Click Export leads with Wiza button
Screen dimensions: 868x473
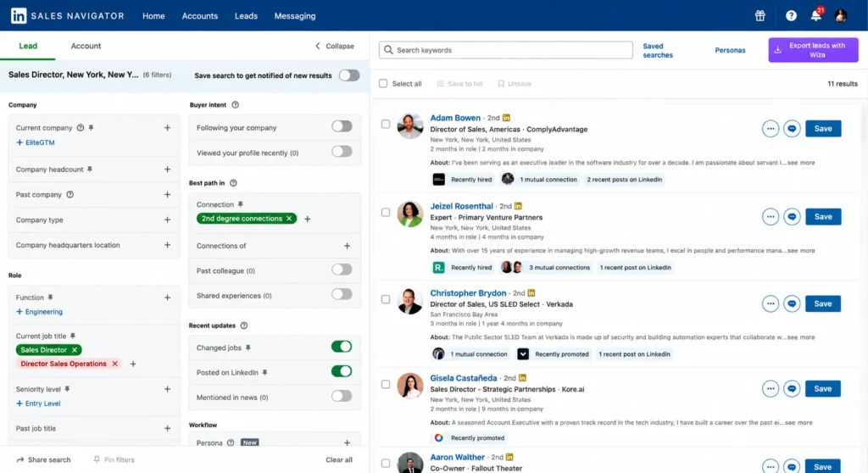click(x=813, y=50)
